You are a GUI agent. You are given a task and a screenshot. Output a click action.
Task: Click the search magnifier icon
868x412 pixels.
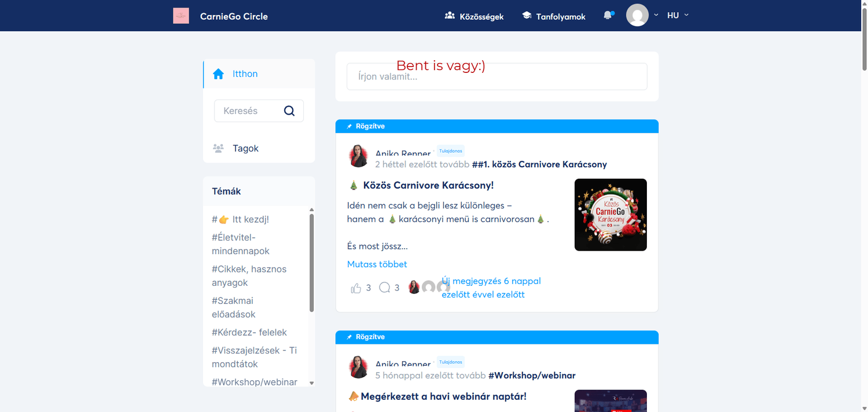(x=289, y=111)
